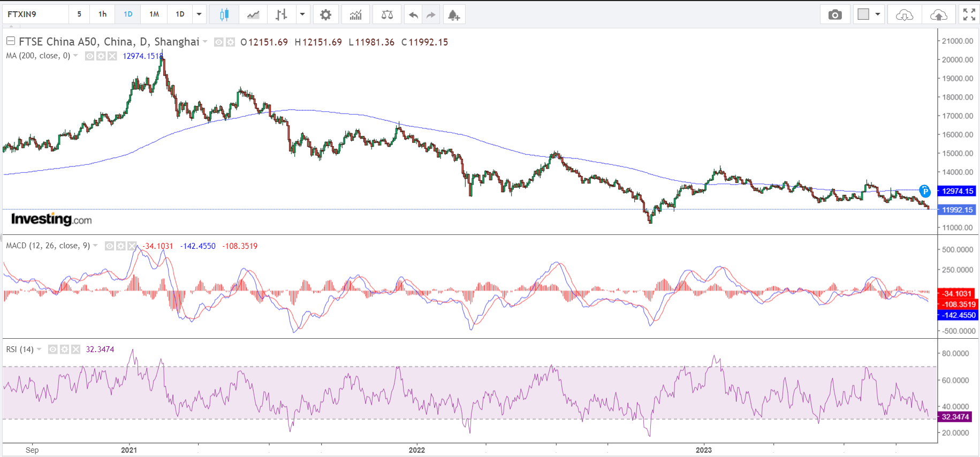
Task: Remove the RSI indicator with X button
Action: (x=75, y=349)
